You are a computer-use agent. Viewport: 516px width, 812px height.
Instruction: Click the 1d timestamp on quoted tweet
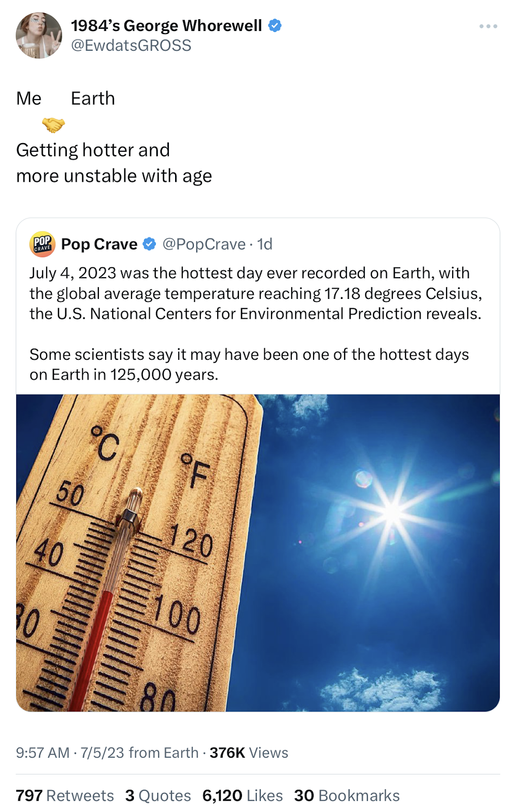pos(265,244)
